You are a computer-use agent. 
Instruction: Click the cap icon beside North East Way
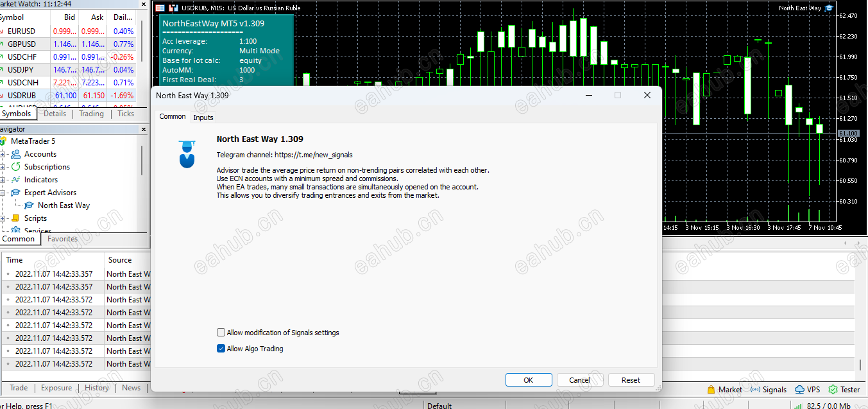point(29,205)
